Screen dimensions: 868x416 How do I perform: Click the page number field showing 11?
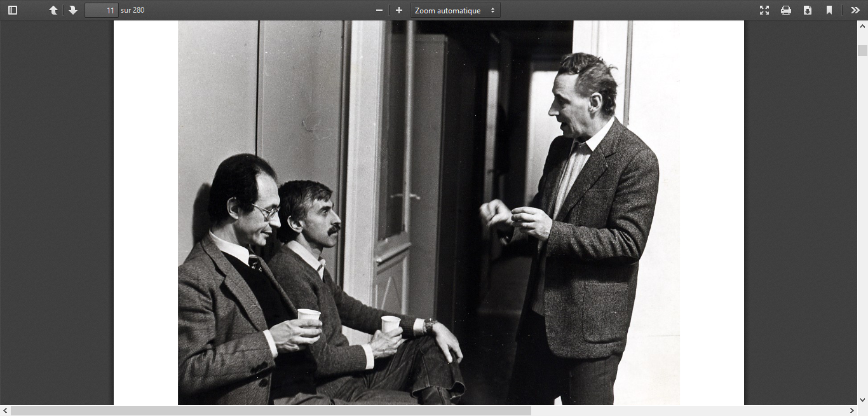click(x=102, y=10)
